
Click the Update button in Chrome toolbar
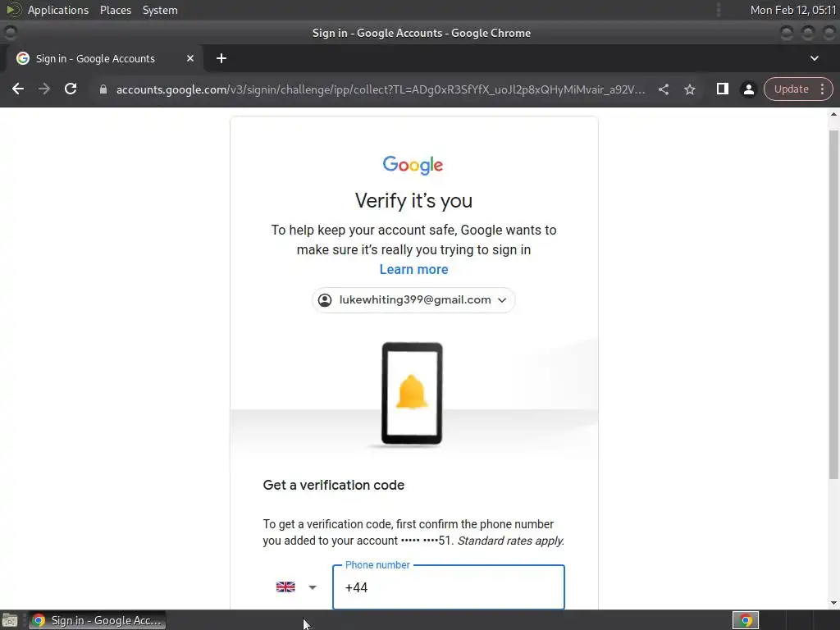(791, 89)
